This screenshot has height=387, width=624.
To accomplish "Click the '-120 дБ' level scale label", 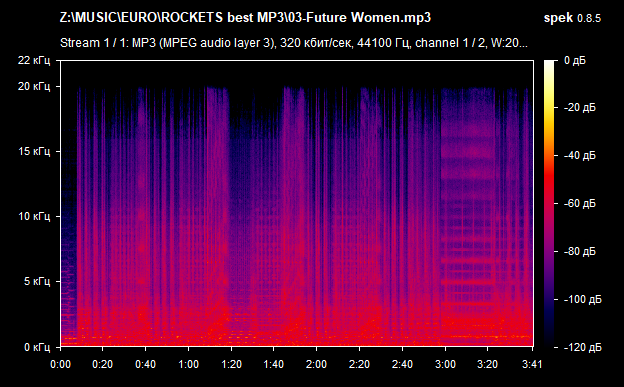I will (x=583, y=347).
